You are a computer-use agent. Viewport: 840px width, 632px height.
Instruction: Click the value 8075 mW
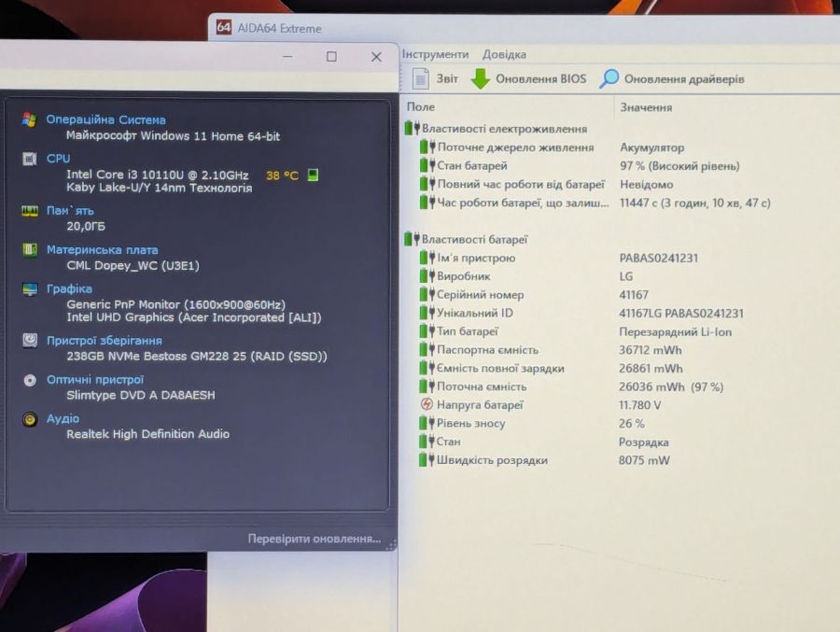pyautogui.click(x=644, y=460)
